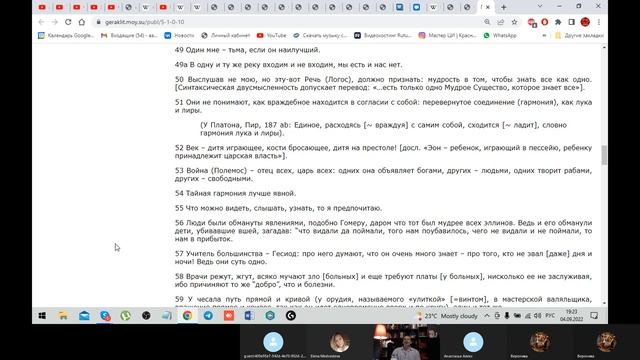640x360 pixels.
Task: Open the Chrome three-dot menu
Action: [x=598, y=22]
